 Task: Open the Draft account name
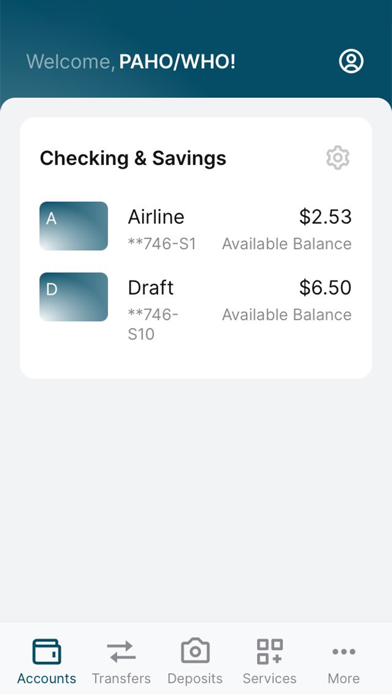[x=150, y=288]
